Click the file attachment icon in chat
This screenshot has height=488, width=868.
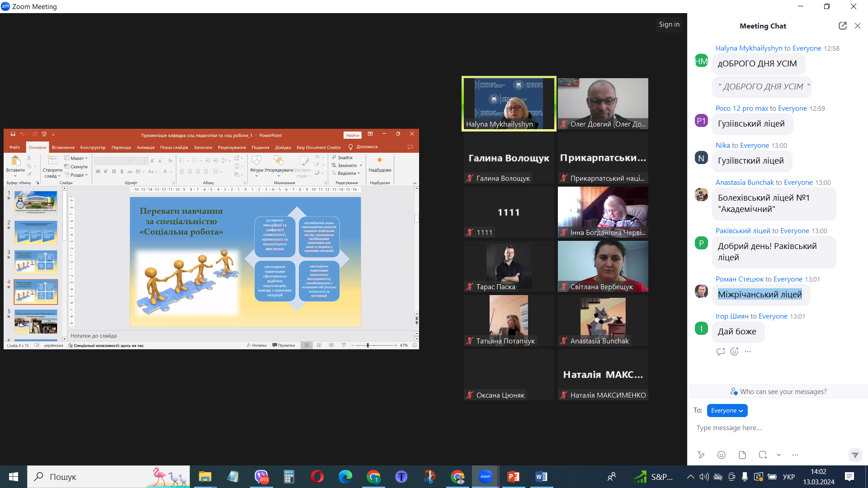pos(742,455)
